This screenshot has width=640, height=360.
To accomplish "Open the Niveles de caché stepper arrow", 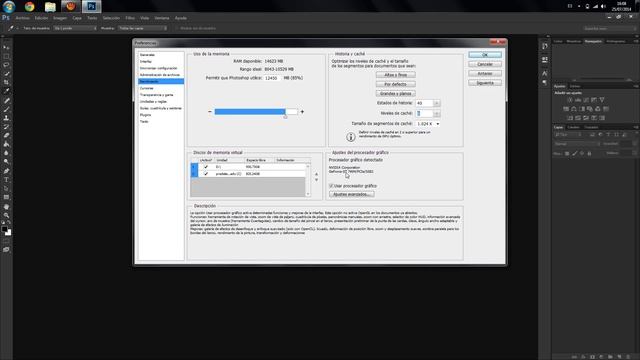I will point(437,113).
